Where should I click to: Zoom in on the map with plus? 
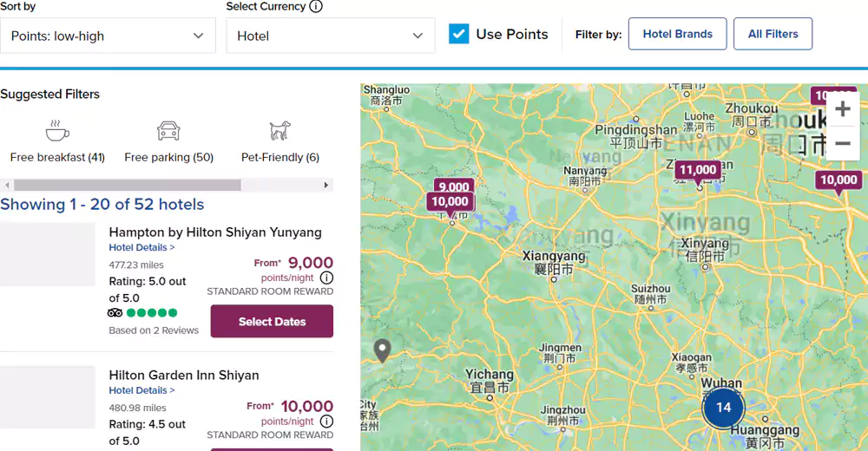[x=842, y=109]
